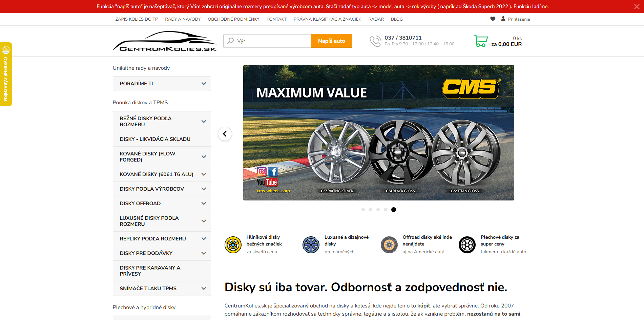Open Offroad disky aké inde nenájdete link
The height and width of the screenshot is (320, 644).
point(427,240)
